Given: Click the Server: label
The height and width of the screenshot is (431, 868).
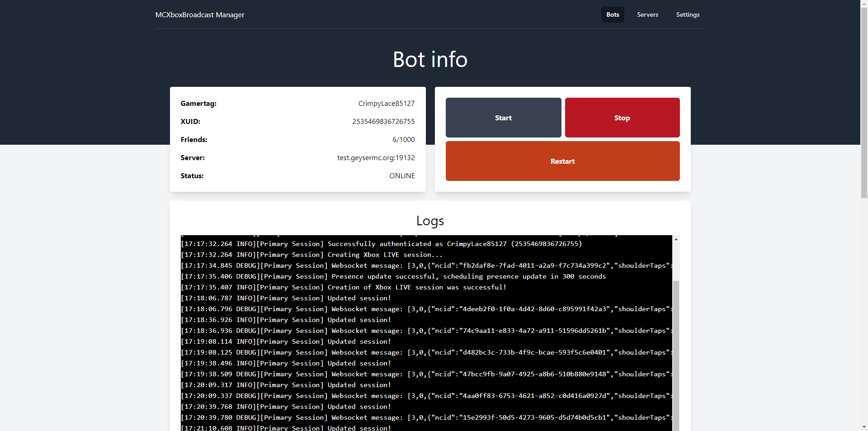Looking at the screenshot, I should point(193,158).
